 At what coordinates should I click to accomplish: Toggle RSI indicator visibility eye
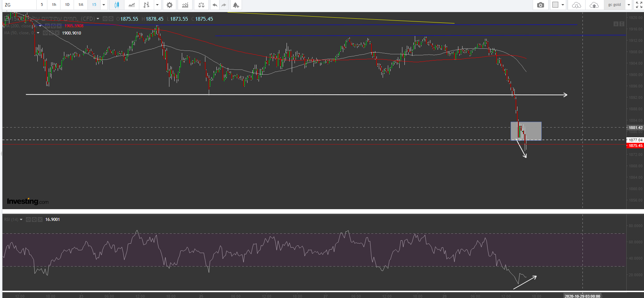pyautogui.click(x=28, y=220)
